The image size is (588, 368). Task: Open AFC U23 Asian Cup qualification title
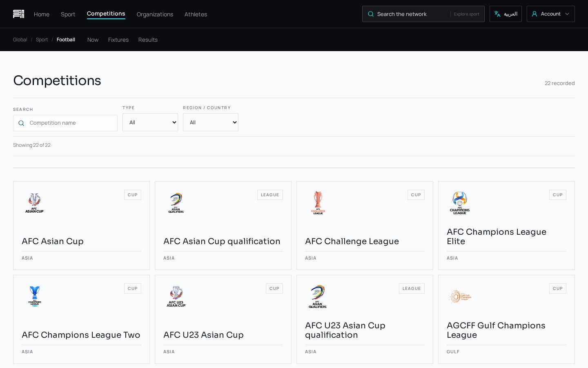(x=345, y=330)
